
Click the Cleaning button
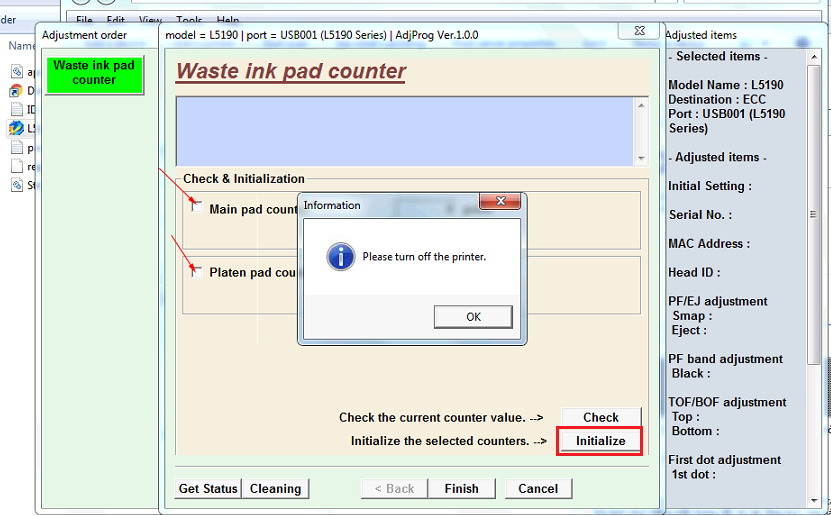click(275, 489)
